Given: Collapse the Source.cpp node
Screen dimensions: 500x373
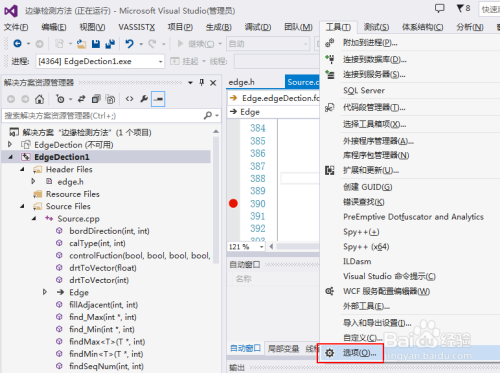Looking at the screenshot, I should pos(34,219).
